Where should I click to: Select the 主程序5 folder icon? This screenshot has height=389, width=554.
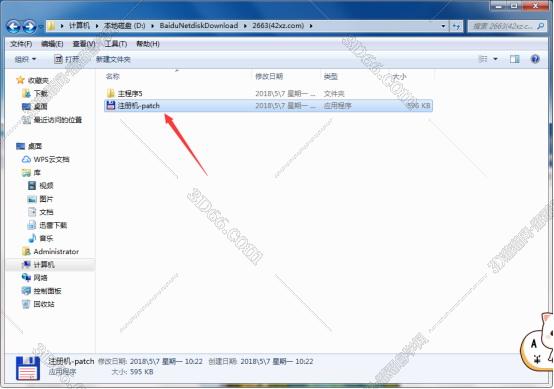tap(111, 93)
